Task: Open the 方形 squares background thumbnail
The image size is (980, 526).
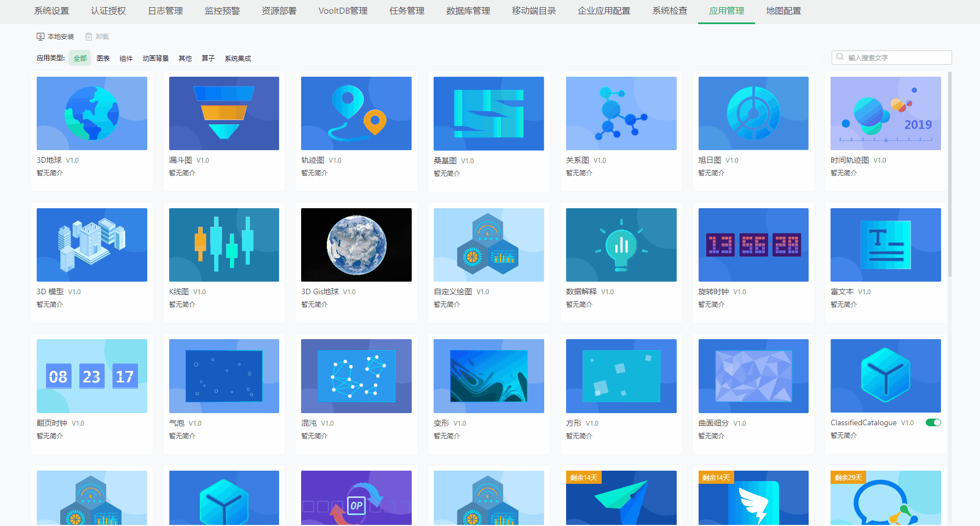Action: (621, 376)
